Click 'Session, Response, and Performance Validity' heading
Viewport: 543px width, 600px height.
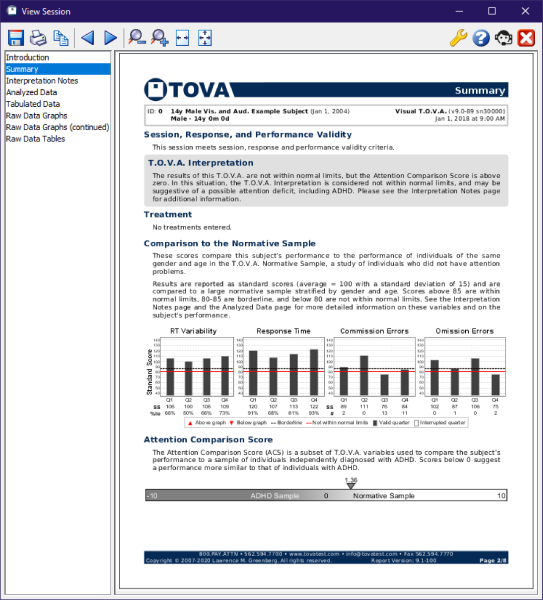[248, 135]
